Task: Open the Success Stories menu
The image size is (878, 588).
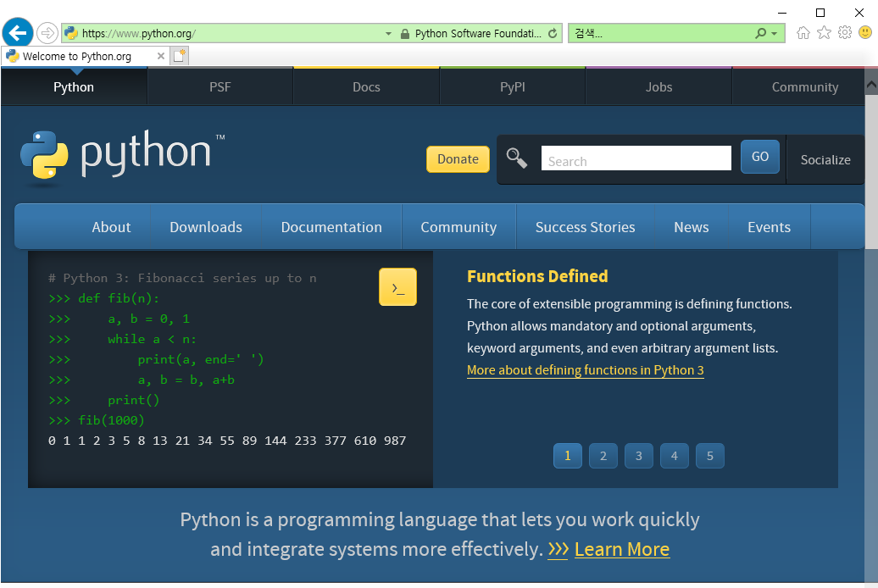Action: (x=585, y=227)
